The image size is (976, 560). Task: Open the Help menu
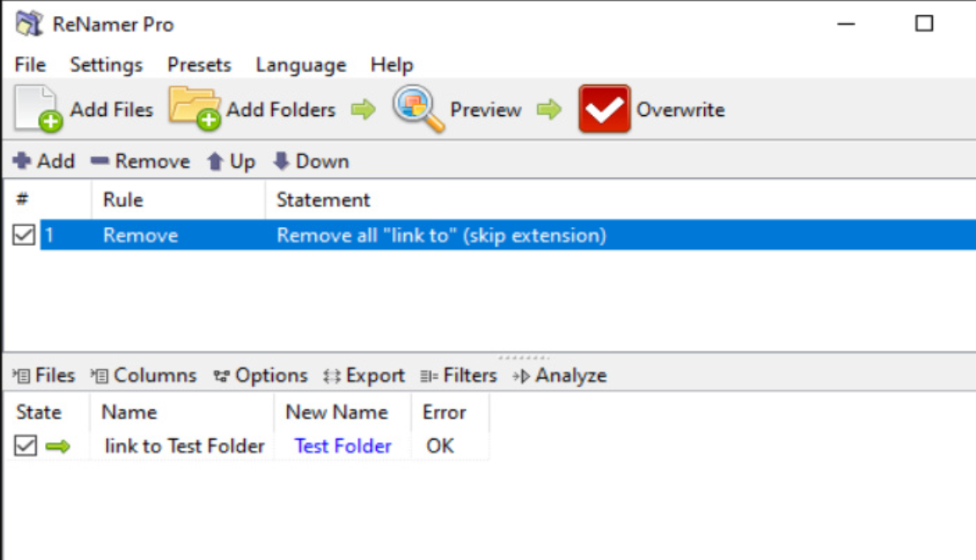tap(391, 64)
